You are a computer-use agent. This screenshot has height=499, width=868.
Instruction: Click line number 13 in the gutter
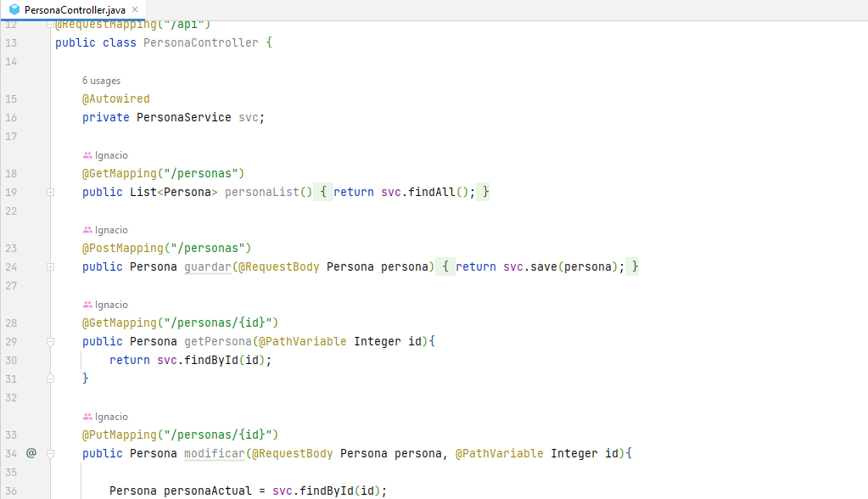[x=11, y=42]
